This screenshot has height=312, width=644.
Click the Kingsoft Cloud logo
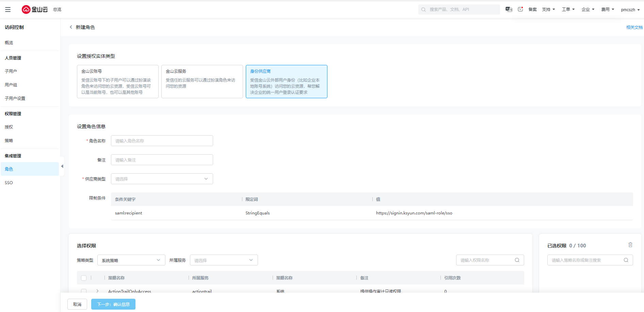pyautogui.click(x=35, y=10)
